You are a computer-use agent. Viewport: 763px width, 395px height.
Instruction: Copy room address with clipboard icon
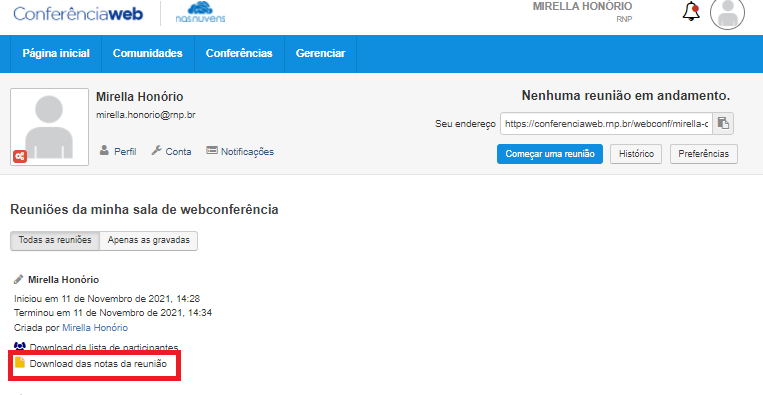[723, 124]
